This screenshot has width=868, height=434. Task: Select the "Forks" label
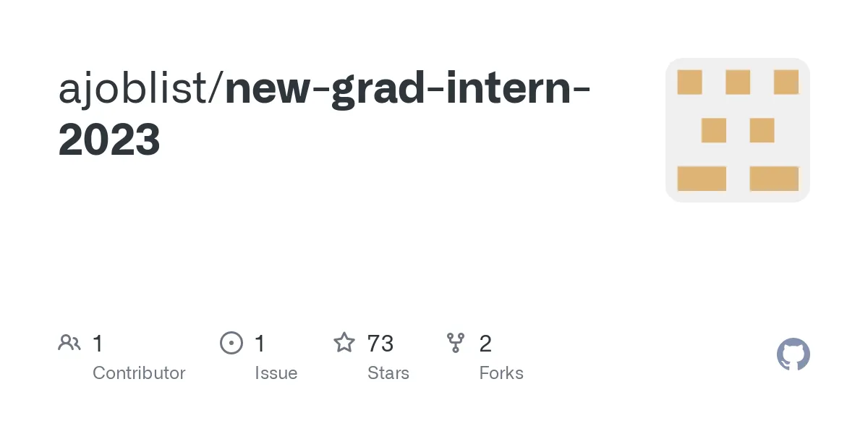501,373
